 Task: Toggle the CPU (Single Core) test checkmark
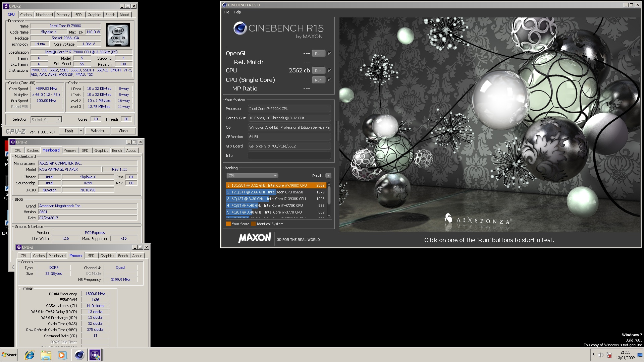coord(329,80)
